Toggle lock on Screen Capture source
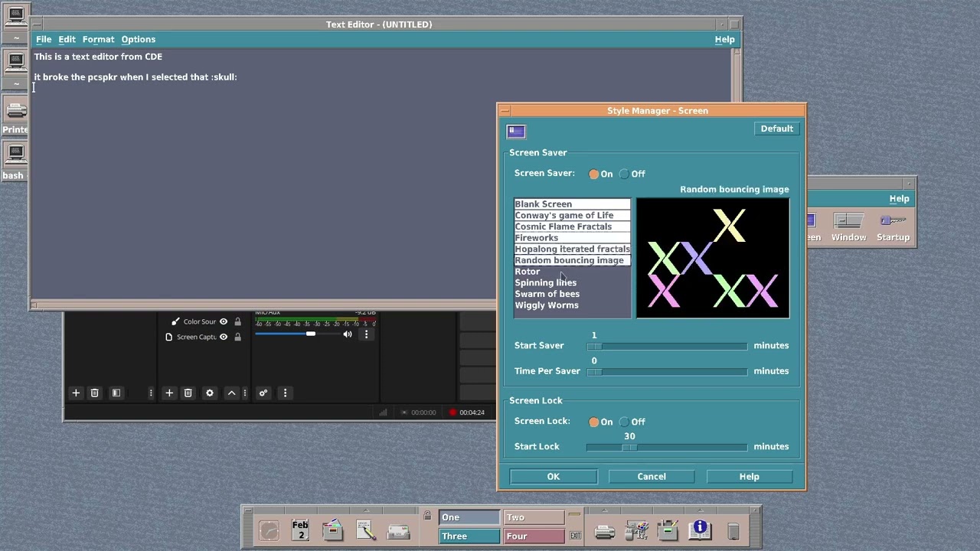 [237, 337]
